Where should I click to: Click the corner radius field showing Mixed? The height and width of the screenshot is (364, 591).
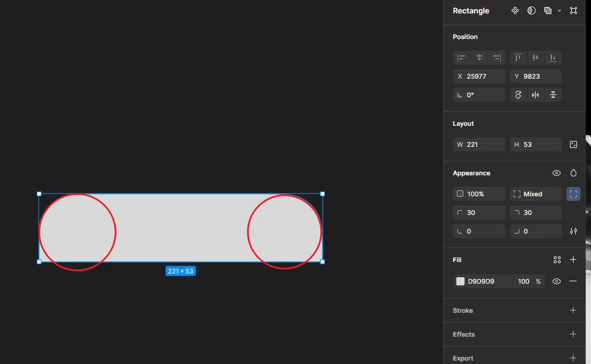coord(536,194)
